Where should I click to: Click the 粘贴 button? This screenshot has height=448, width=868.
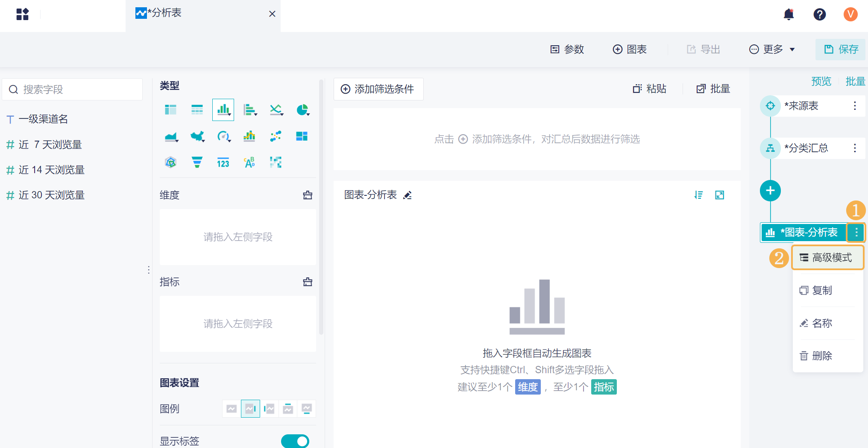(649, 89)
